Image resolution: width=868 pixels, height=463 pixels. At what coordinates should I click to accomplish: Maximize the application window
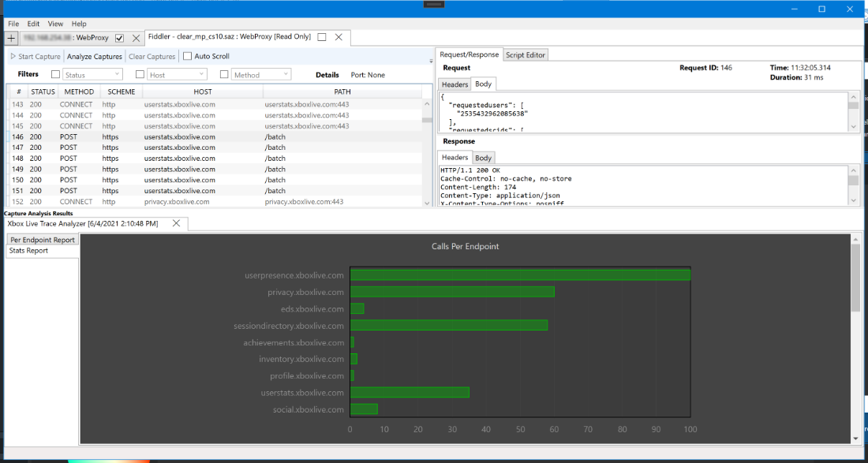[822, 9]
